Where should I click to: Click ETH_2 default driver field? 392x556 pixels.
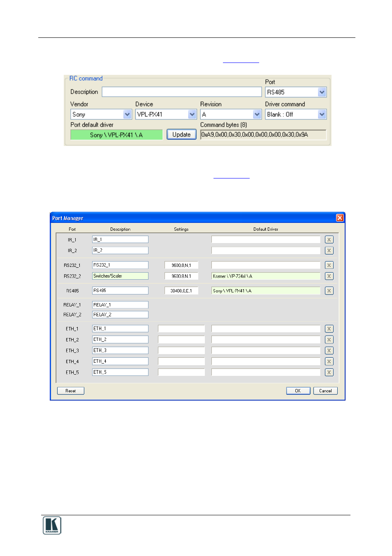coord(266,339)
